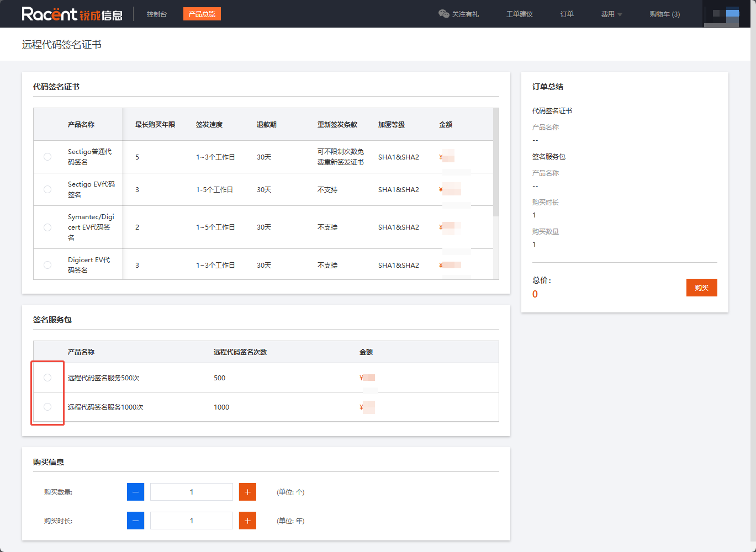
Task: Select Sectigo普通代码签名 radio button
Action: [x=47, y=157]
